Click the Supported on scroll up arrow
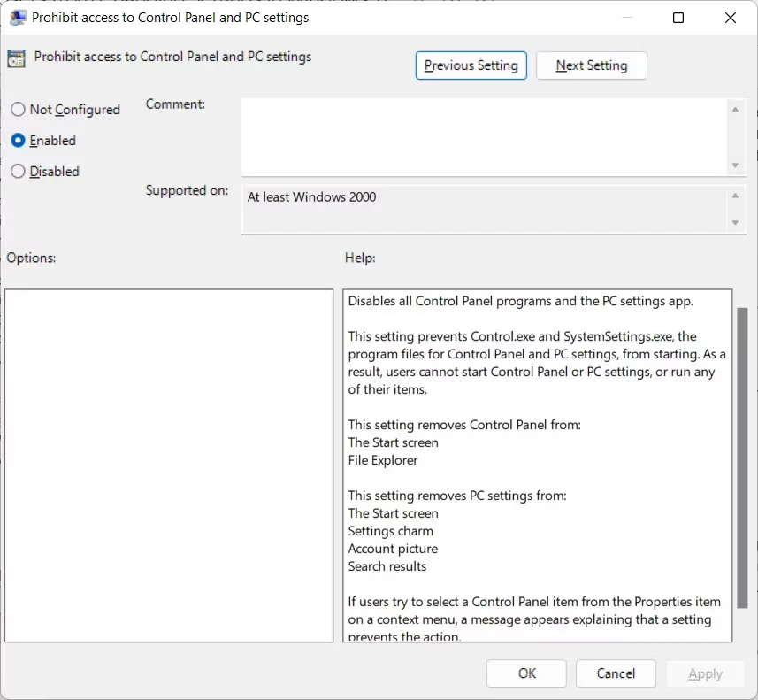Screen dimensions: 758x700 (x=735, y=196)
